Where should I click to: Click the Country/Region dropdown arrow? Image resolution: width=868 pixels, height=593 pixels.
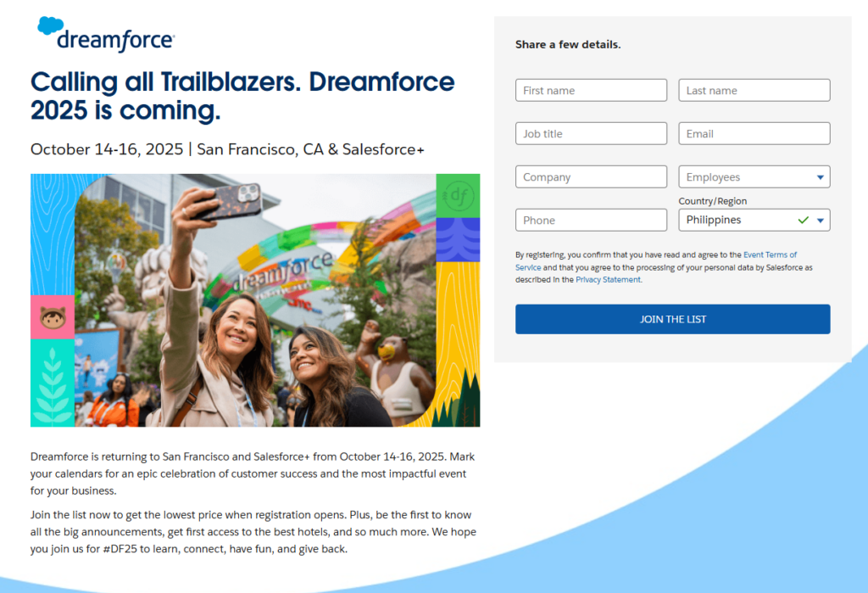tap(821, 221)
